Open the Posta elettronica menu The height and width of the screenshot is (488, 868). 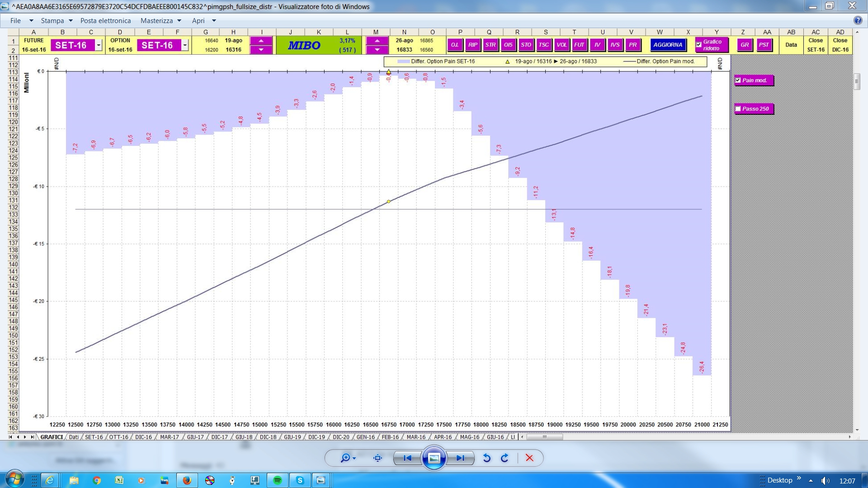point(105,21)
